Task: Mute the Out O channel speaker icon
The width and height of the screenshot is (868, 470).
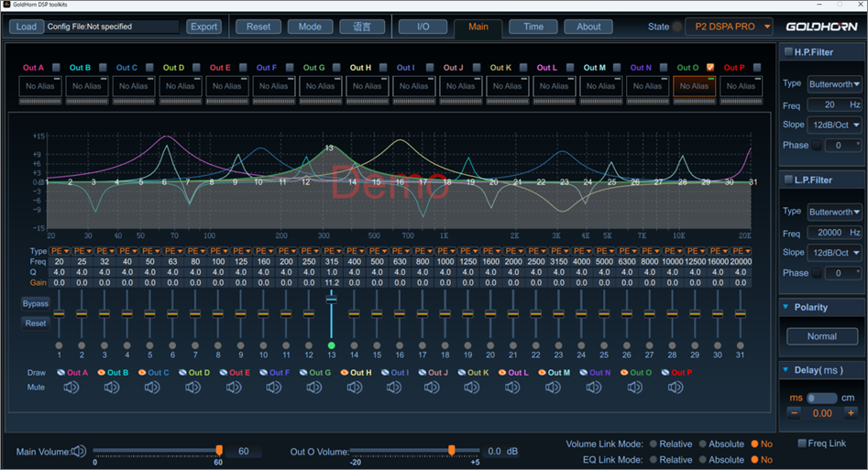Action: pyautogui.click(x=635, y=388)
